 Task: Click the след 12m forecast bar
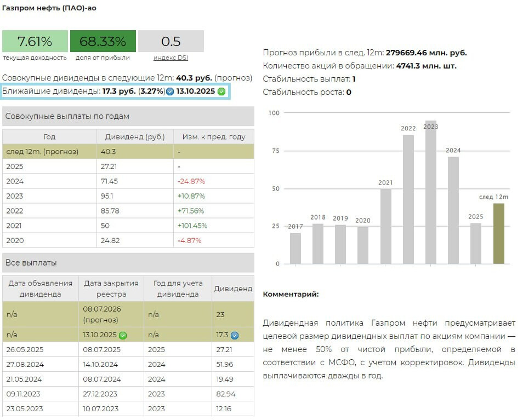click(498, 234)
